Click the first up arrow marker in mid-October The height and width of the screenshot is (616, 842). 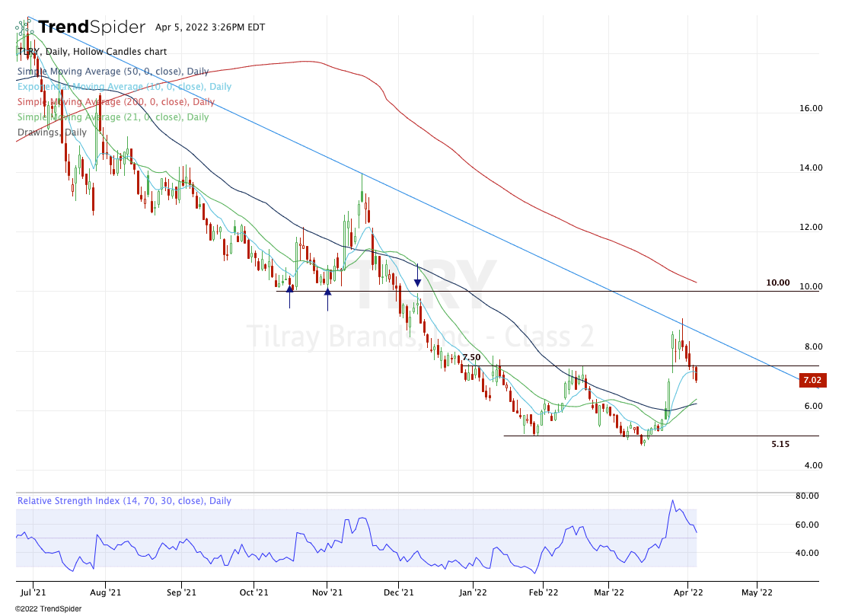[x=289, y=296]
